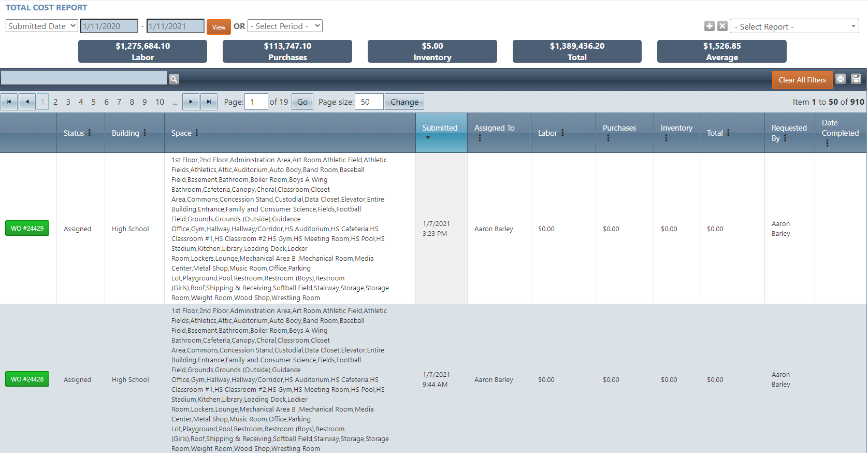Open the Status column menu dots
Viewport: 868px width, 453px height.
tap(90, 133)
